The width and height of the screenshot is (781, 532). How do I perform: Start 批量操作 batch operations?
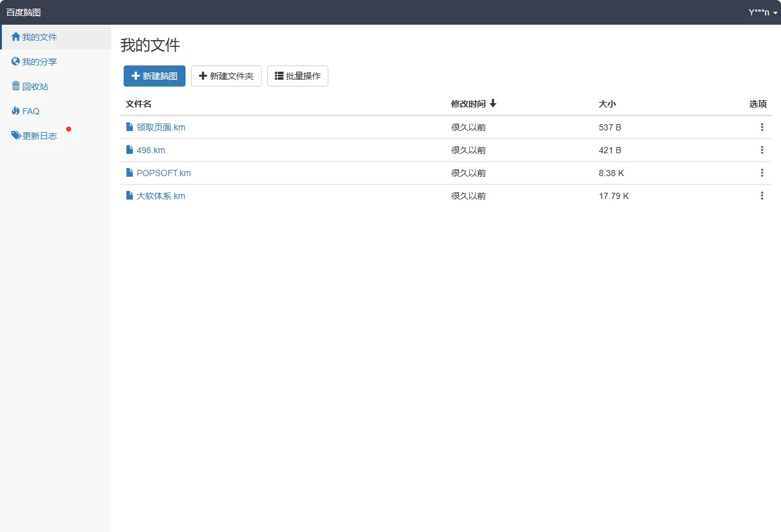pyautogui.click(x=297, y=76)
